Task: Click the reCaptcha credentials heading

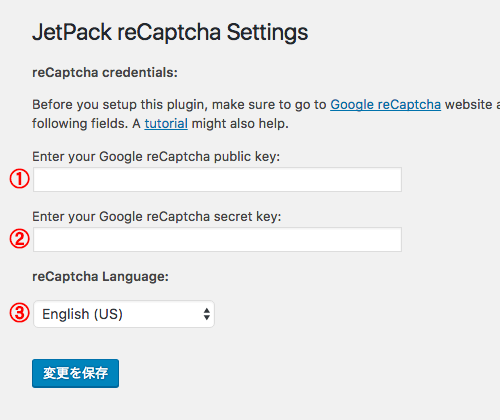Action: click(x=105, y=72)
